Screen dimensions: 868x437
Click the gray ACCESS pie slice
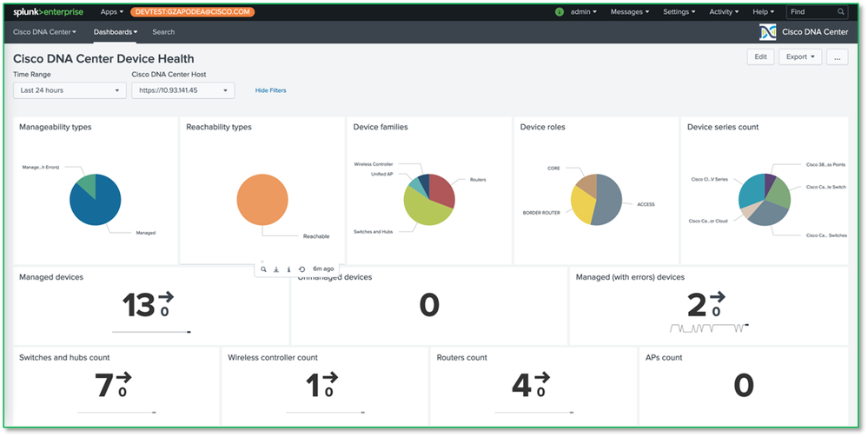pyautogui.click(x=608, y=201)
